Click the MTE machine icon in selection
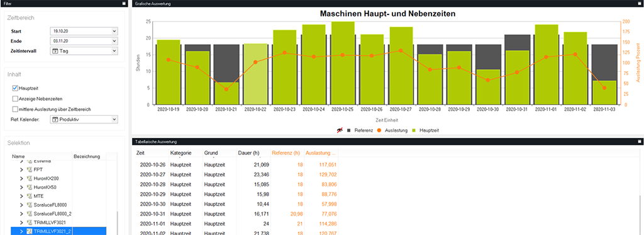The height and width of the screenshot is (235, 644). point(29,196)
